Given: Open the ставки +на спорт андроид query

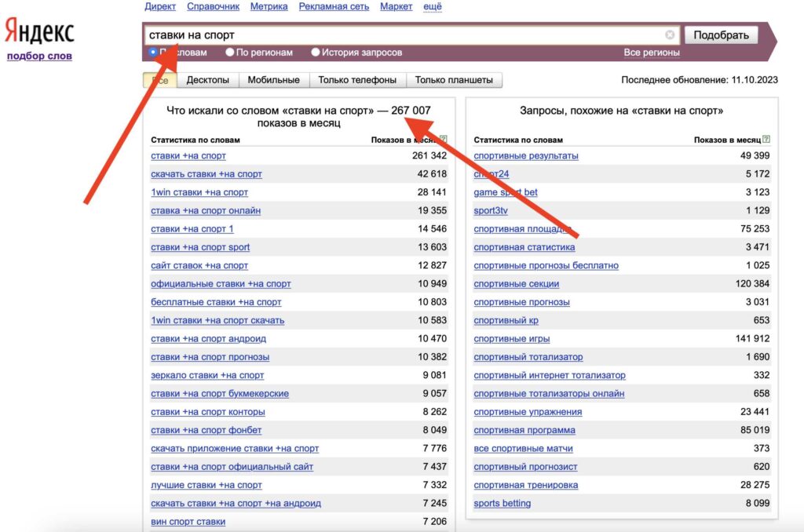Looking at the screenshot, I should tap(208, 339).
